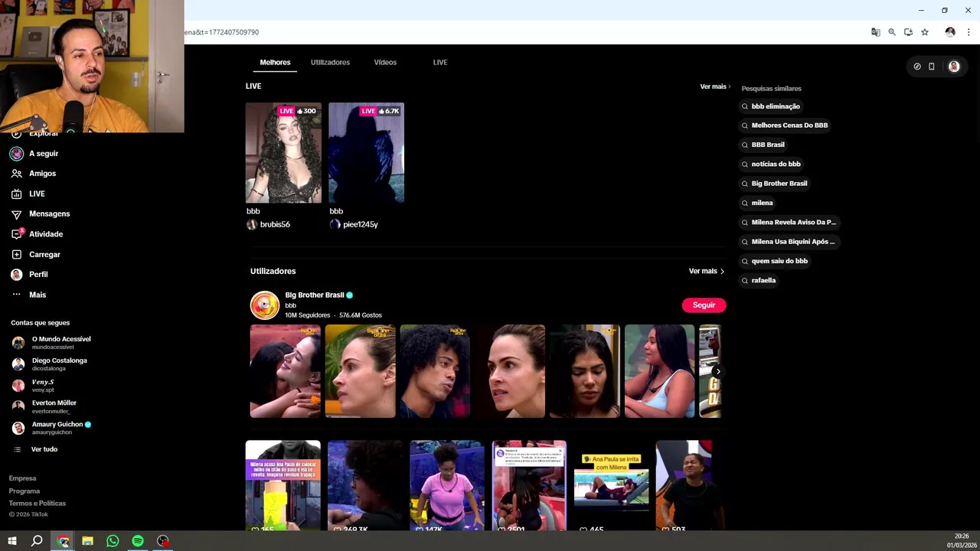Search suggestion BBB Brasil
Screen dimensions: 980x551
pyautogui.click(x=764, y=145)
